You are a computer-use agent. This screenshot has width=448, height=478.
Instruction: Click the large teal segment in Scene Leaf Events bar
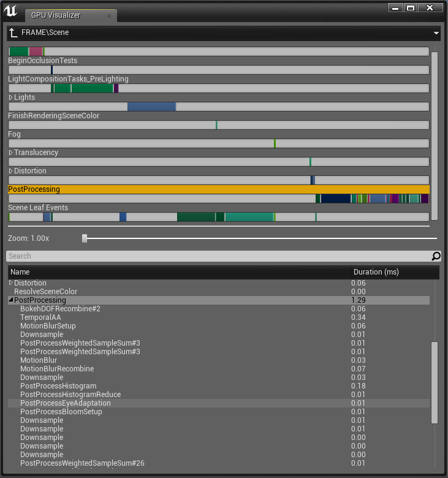249,217
